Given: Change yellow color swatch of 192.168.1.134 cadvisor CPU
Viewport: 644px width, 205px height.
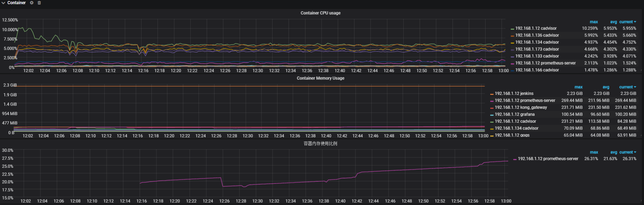Looking at the screenshot, I should [x=512, y=43].
